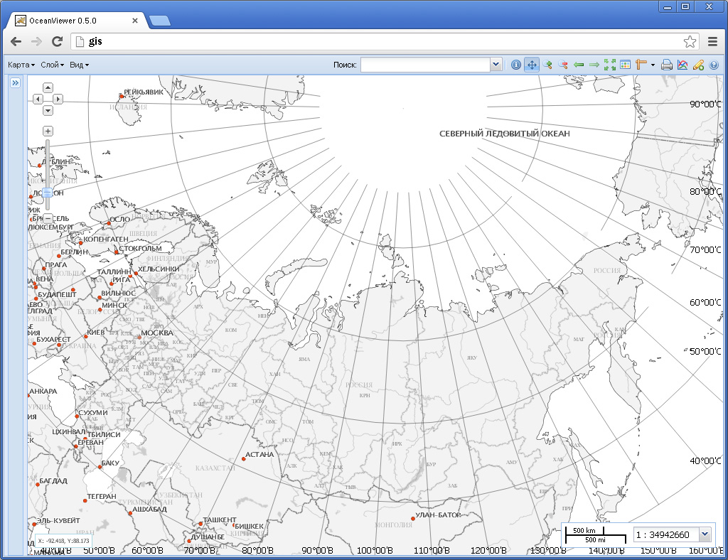
Task: Open the Слой menu
Action: click(x=52, y=65)
